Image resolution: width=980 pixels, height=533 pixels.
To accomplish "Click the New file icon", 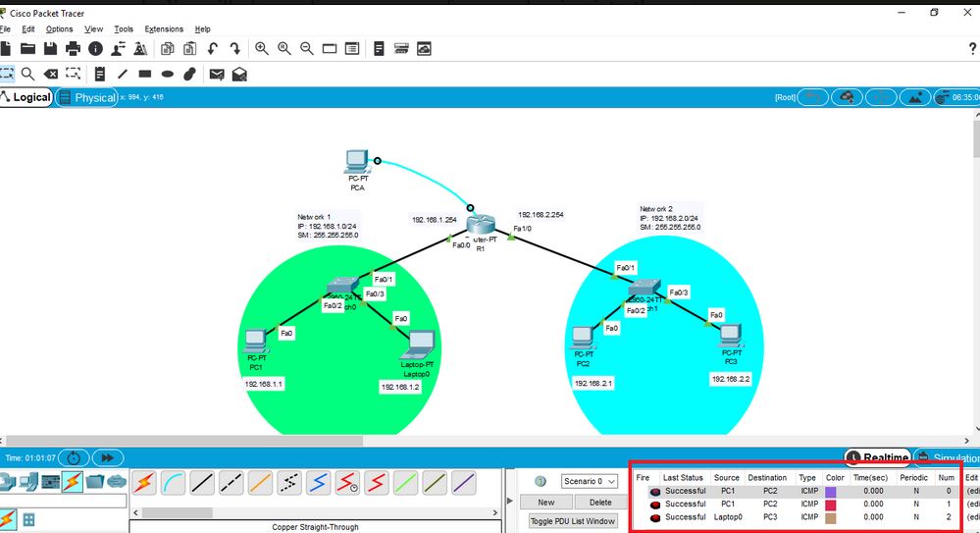I will tap(6, 49).
